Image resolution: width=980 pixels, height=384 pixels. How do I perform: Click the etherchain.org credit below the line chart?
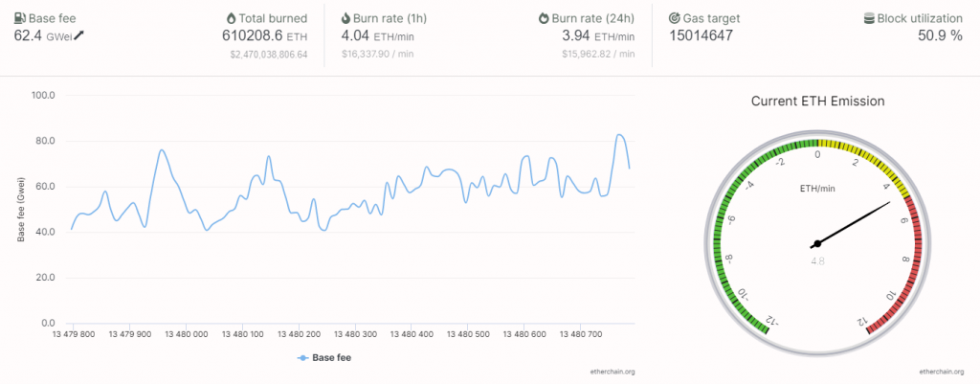(612, 371)
